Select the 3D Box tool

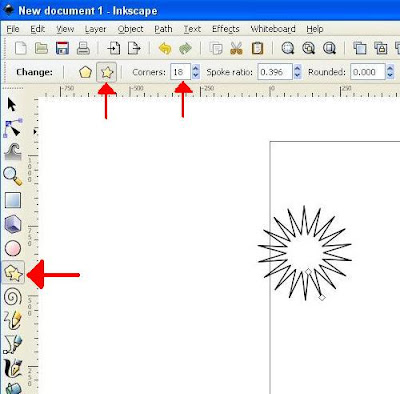13,224
